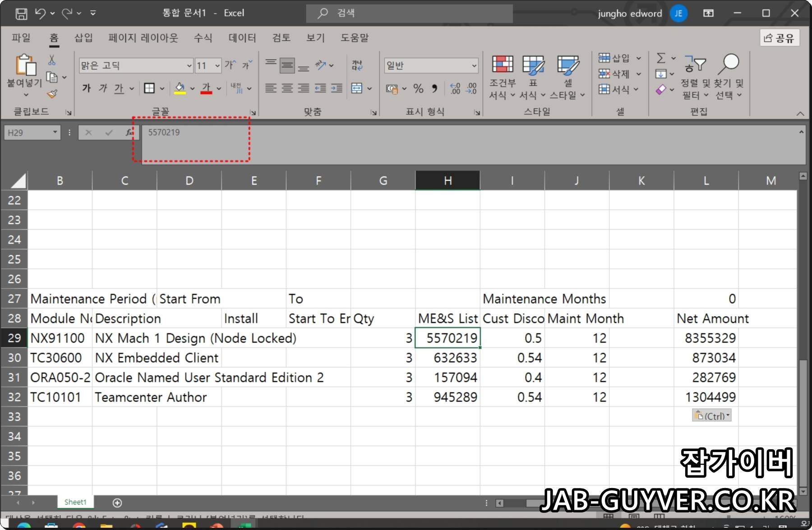Open the font size dropdown showing 11

217,66
